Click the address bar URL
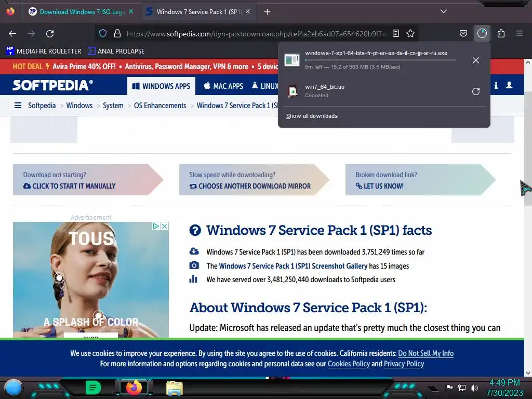 [256, 34]
